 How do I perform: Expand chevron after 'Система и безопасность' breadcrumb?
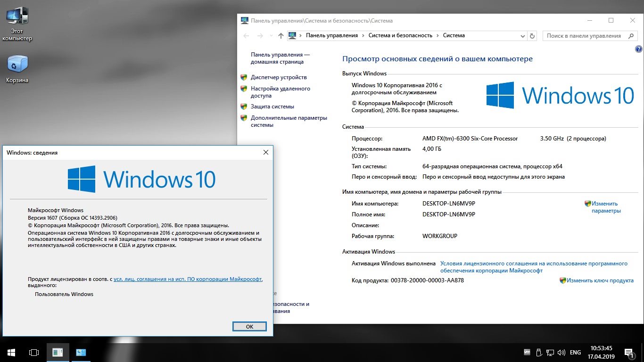click(438, 35)
